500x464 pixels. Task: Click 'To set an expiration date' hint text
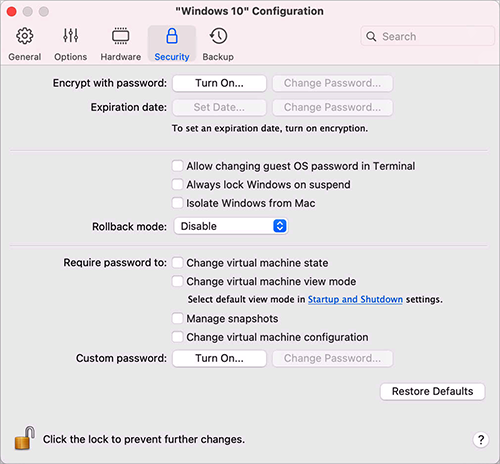(x=270, y=128)
